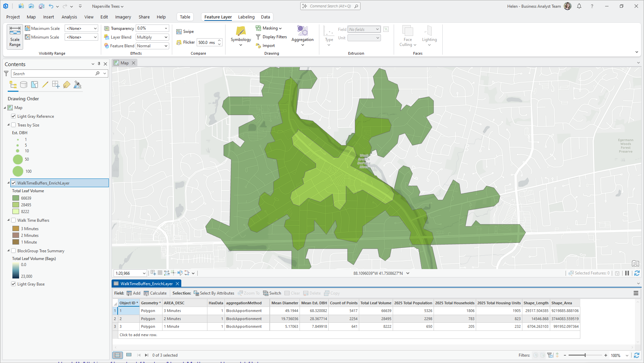Image resolution: width=644 pixels, height=363 pixels.
Task: Open the Lighting settings for faces
Action: 429,36
